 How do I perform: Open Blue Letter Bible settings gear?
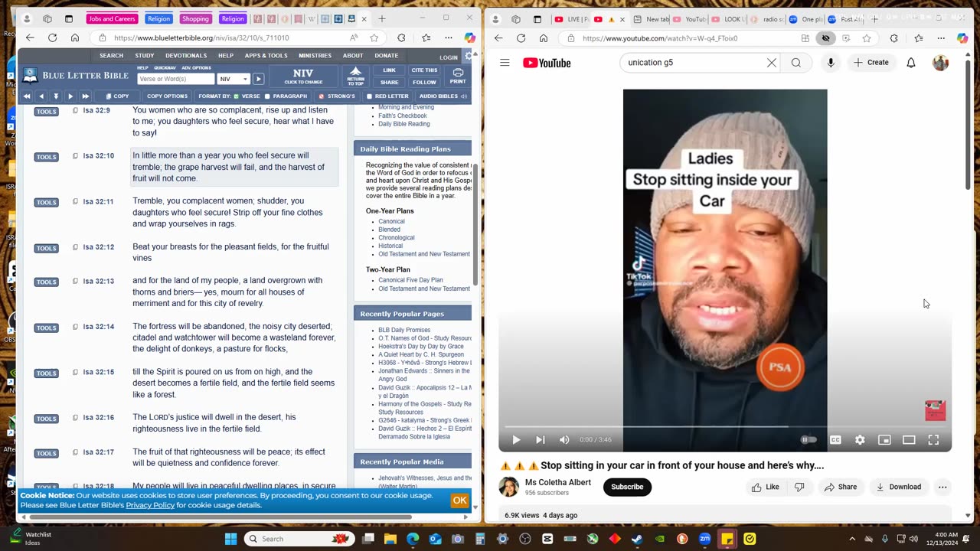[x=466, y=55]
